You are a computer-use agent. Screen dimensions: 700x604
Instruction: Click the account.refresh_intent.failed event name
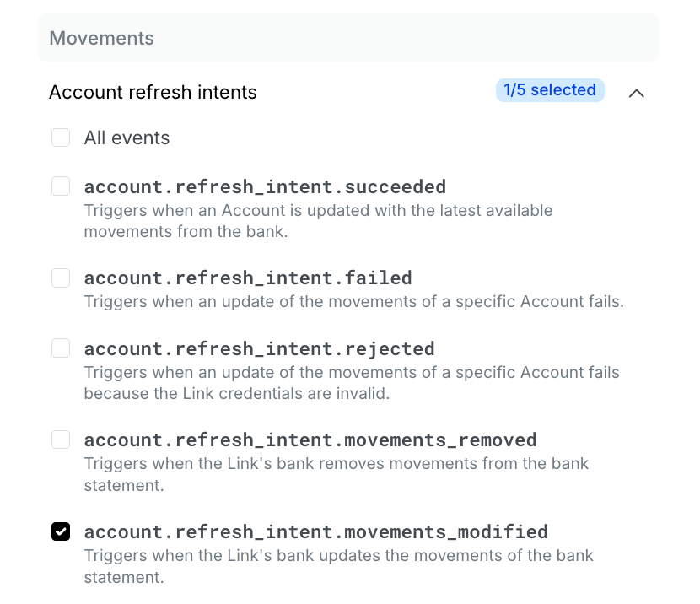point(248,278)
